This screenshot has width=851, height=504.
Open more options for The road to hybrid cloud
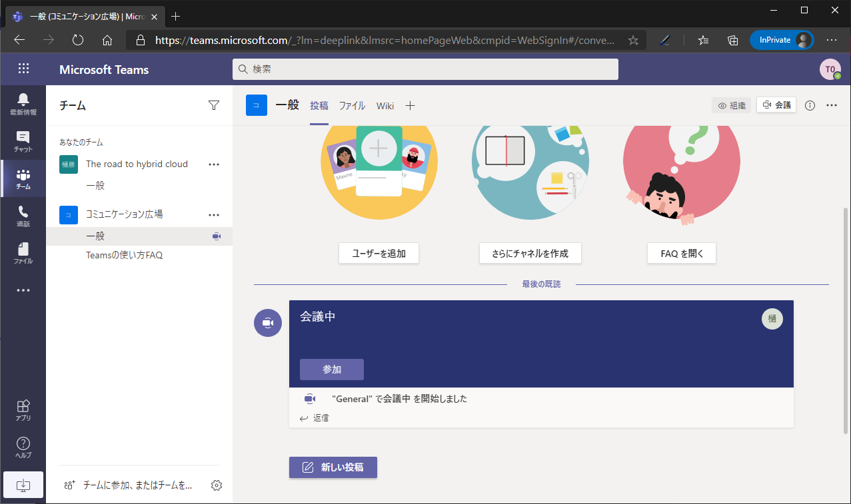pos(214,164)
